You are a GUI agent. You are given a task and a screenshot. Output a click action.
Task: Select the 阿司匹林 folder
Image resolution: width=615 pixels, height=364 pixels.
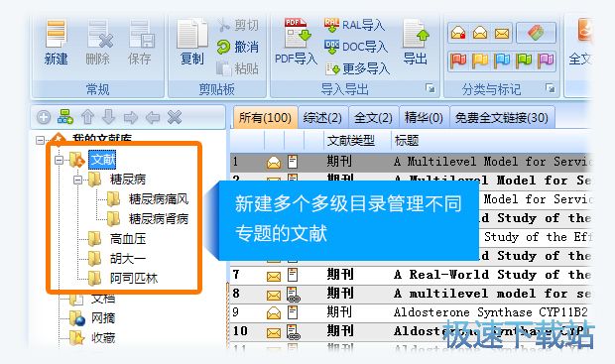click(134, 278)
